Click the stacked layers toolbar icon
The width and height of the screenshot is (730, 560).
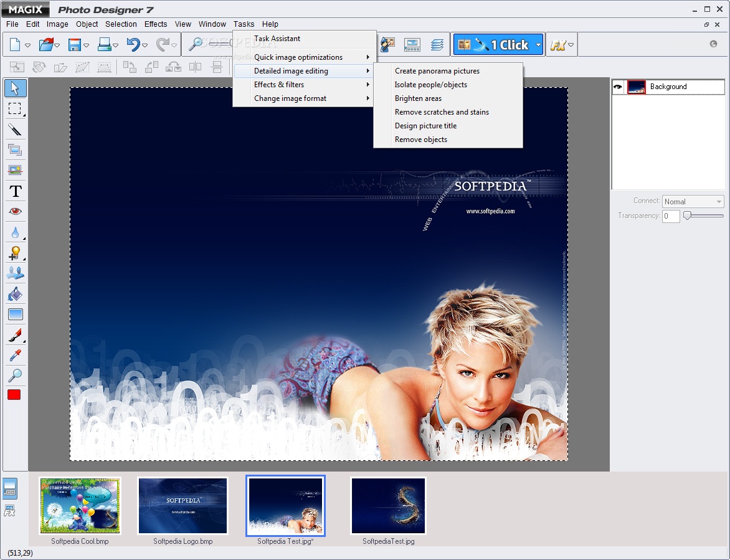click(437, 45)
